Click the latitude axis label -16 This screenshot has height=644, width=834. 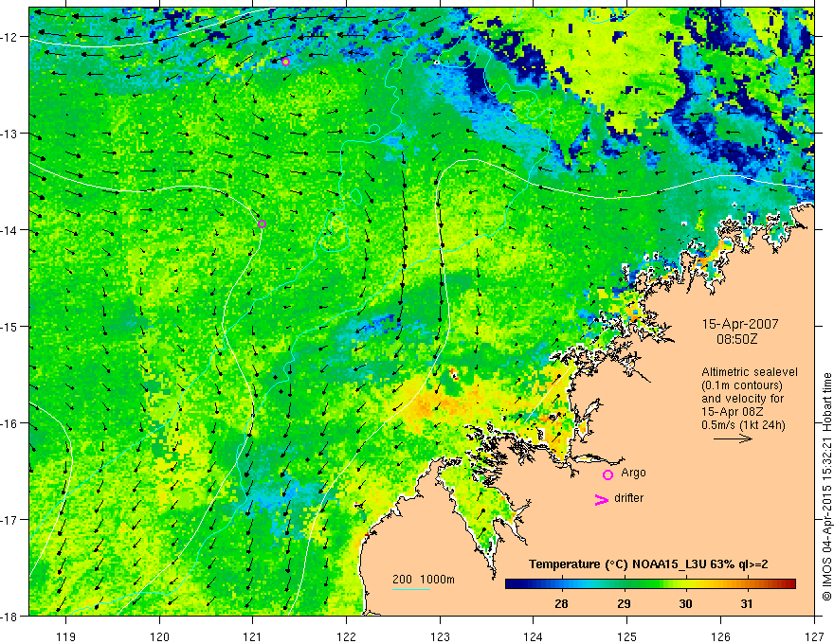(x=9, y=423)
